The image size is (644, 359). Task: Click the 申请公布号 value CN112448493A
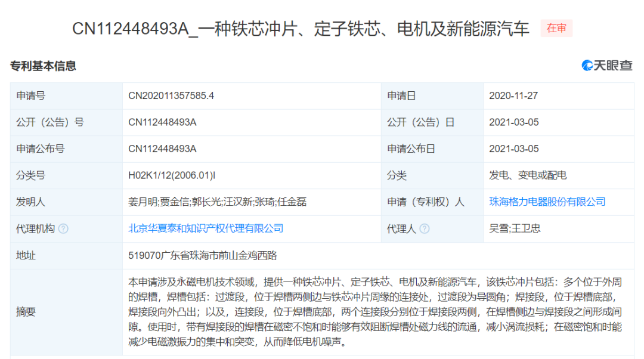162,148
